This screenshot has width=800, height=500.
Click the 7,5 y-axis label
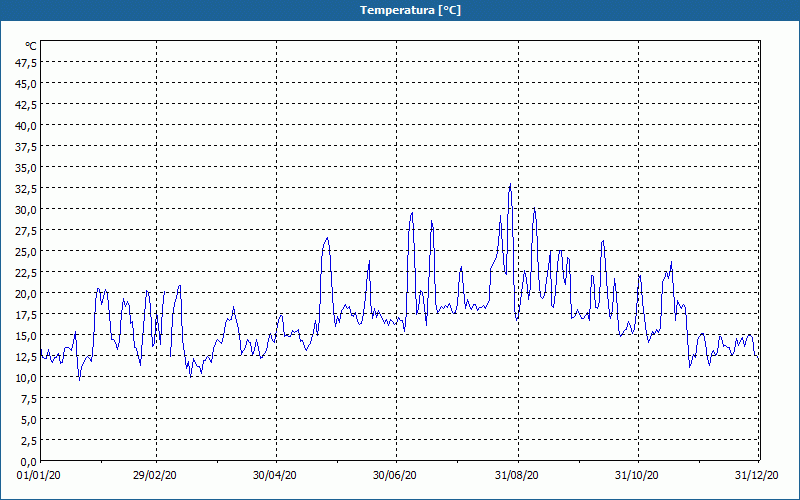(29, 398)
